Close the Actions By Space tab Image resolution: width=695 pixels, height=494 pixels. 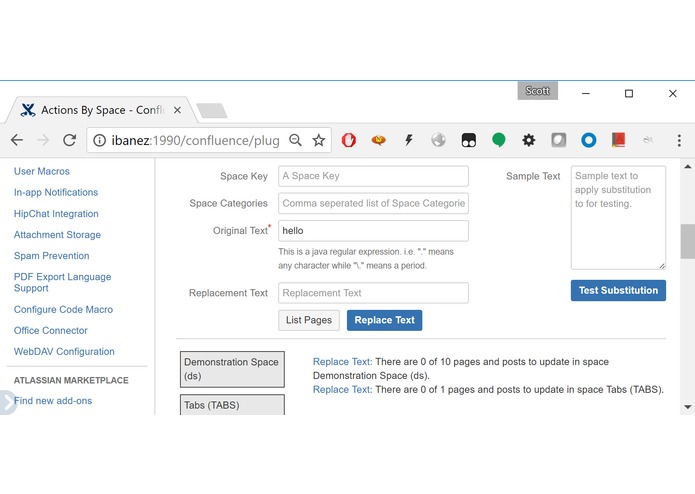coord(177,110)
